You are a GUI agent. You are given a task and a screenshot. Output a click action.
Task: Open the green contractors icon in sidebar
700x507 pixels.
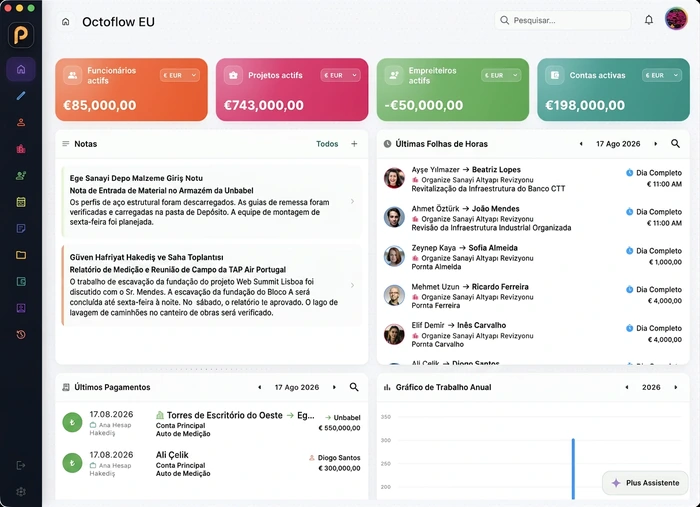coord(21,175)
